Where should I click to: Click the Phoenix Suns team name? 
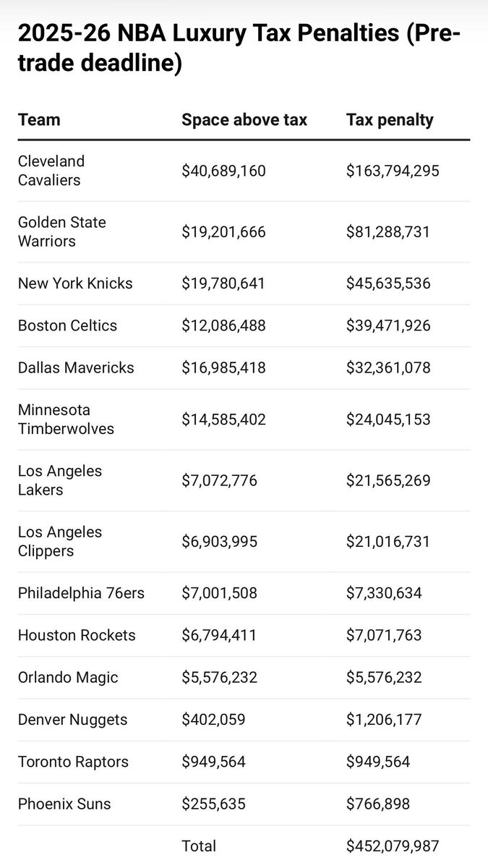tap(64, 804)
